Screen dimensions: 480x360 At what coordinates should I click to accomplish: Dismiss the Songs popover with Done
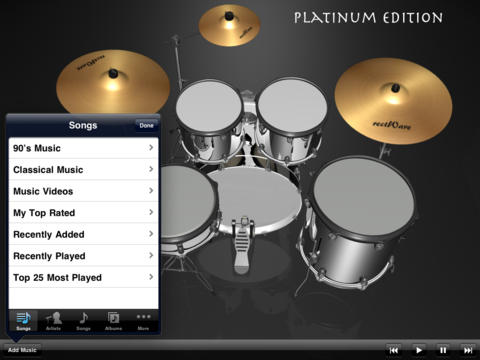coord(146,125)
